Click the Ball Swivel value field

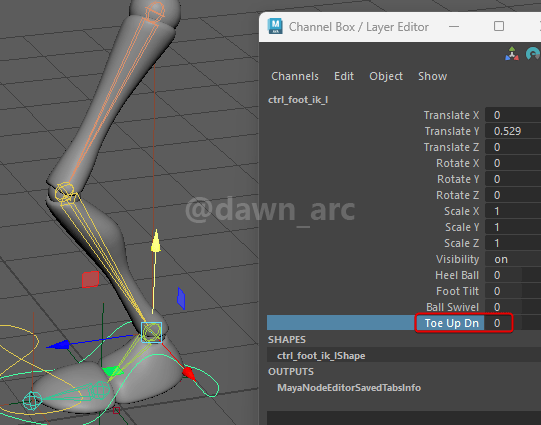point(513,307)
